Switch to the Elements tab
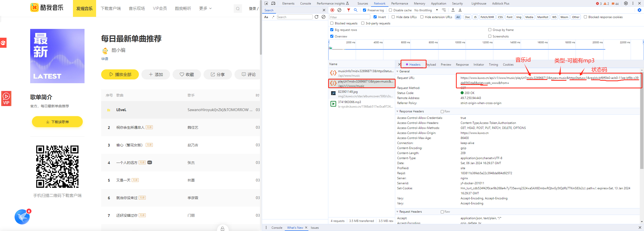This screenshot has height=231, width=644. tap(288, 3)
